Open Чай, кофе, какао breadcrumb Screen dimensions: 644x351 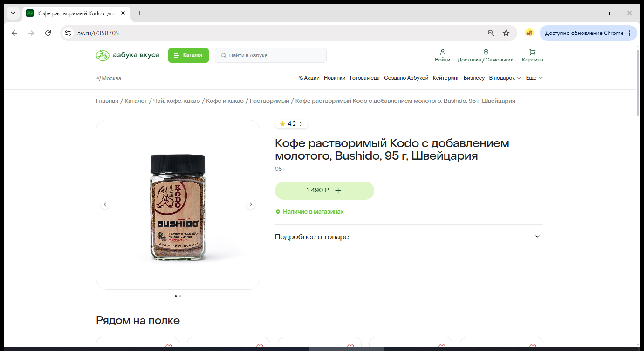click(177, 101)
